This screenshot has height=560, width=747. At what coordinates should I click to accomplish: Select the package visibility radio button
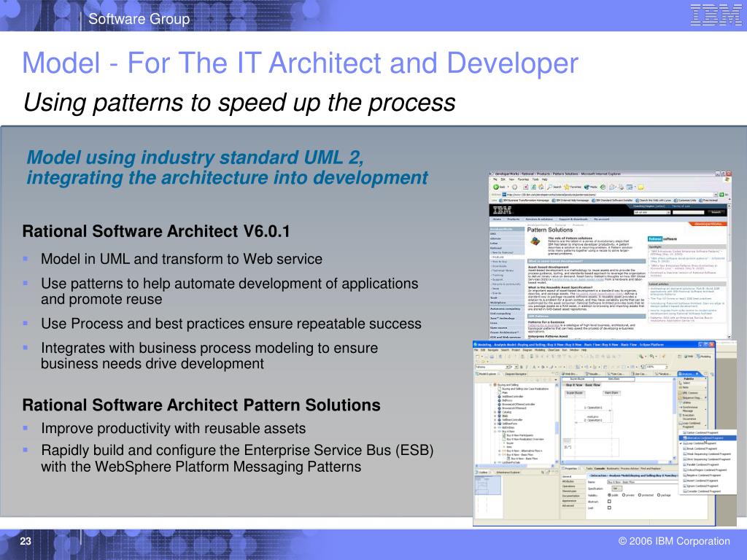pos(659,495)
